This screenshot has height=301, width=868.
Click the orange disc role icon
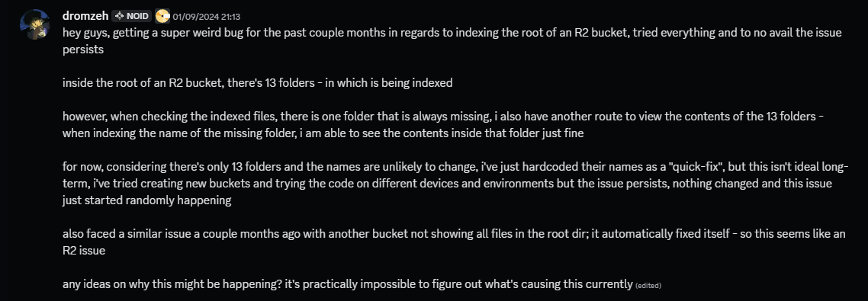(162, 16)
